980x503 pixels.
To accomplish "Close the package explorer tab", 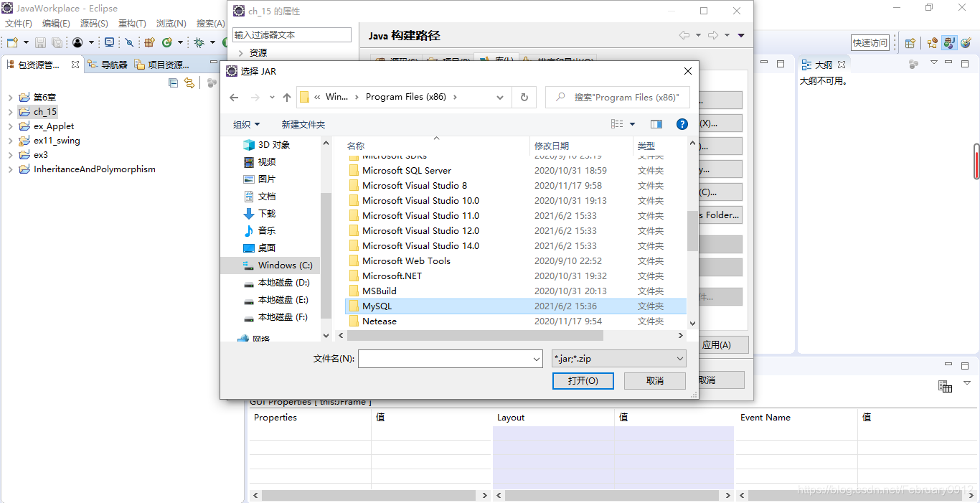I will (75, 65).
